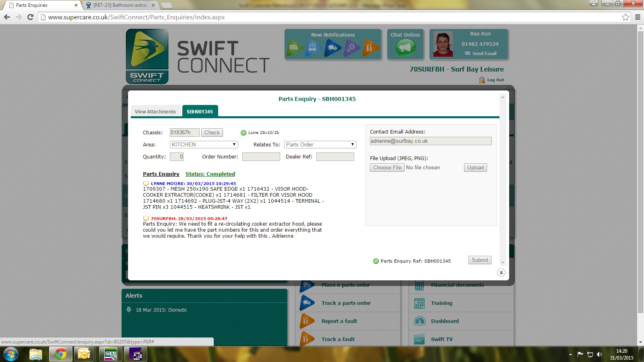Image resolution: width=644 pixels, height=362 pixels.
Task: Bookmark this page with the star icon
Action: coord(625,17)
